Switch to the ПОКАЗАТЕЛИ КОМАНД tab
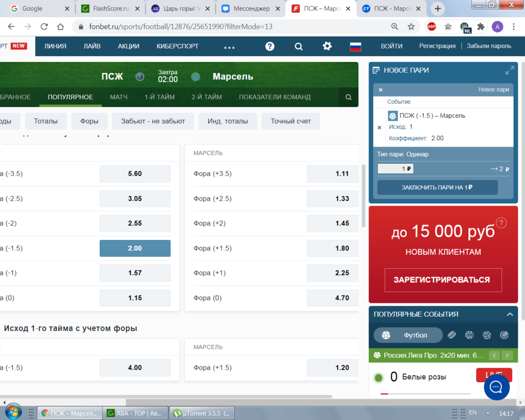This screenshot has height=420, width=525. click(x=275, y=97)
